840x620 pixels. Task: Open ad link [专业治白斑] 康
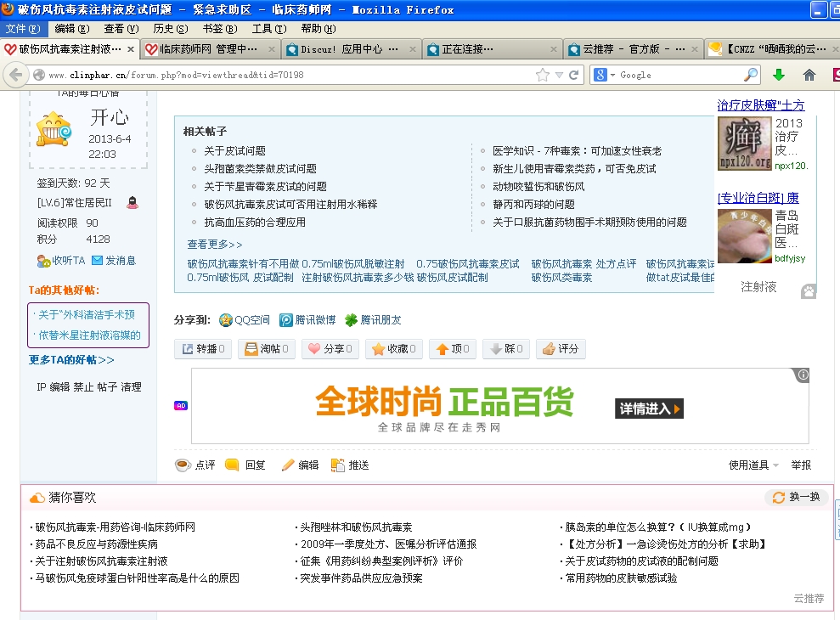[x=758, y=198]
